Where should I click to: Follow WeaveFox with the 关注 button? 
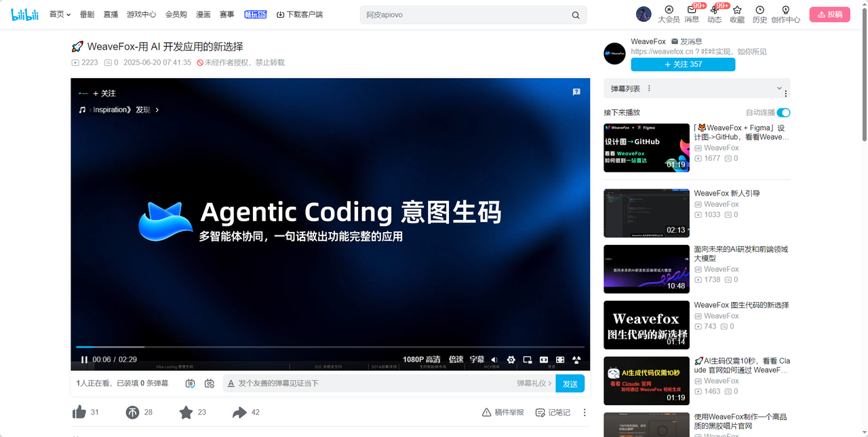(683, 64)
